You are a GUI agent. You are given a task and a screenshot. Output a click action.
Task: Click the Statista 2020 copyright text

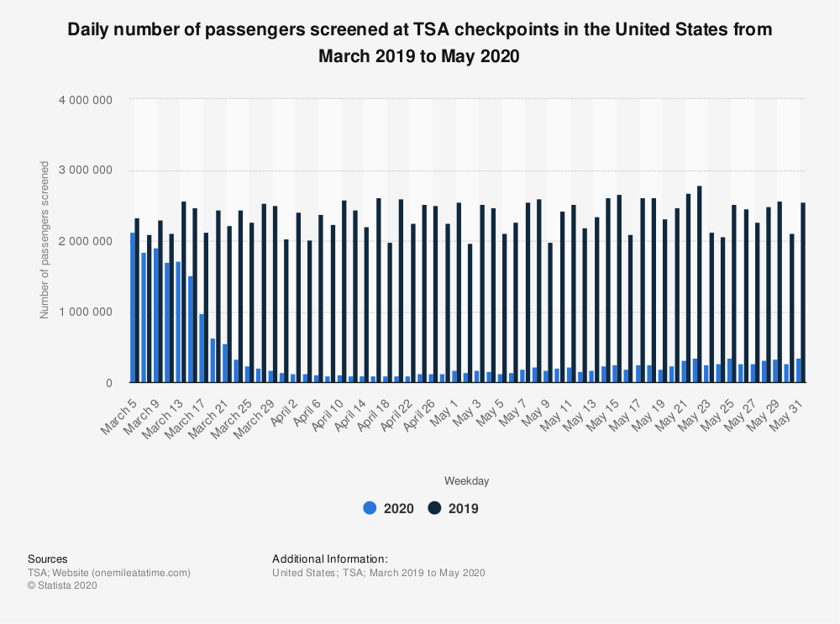pos(62,586)
